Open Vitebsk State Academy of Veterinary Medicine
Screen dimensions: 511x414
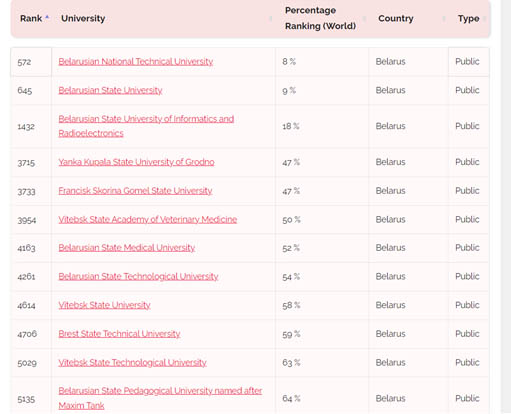point(148,219)
